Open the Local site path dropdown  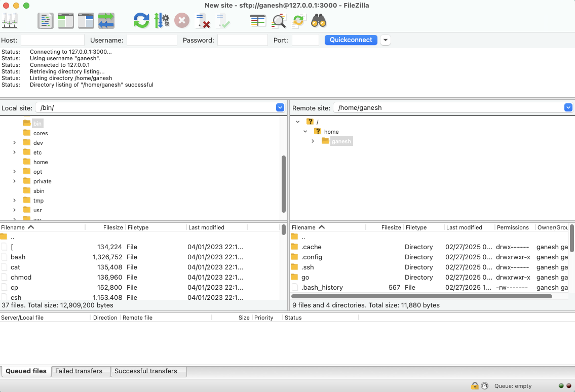click(x=280, y=107)
